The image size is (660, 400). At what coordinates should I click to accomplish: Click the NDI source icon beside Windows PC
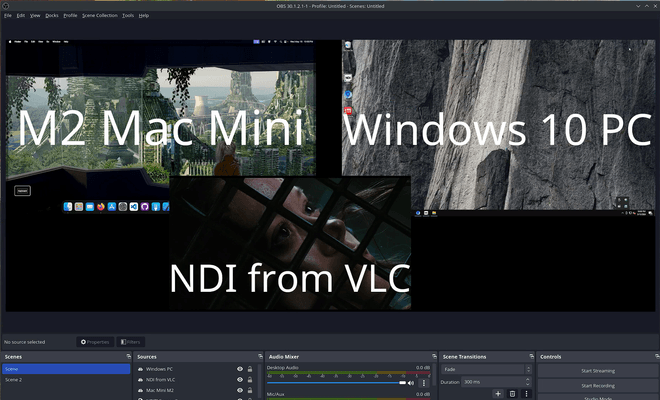coord(141,369)
